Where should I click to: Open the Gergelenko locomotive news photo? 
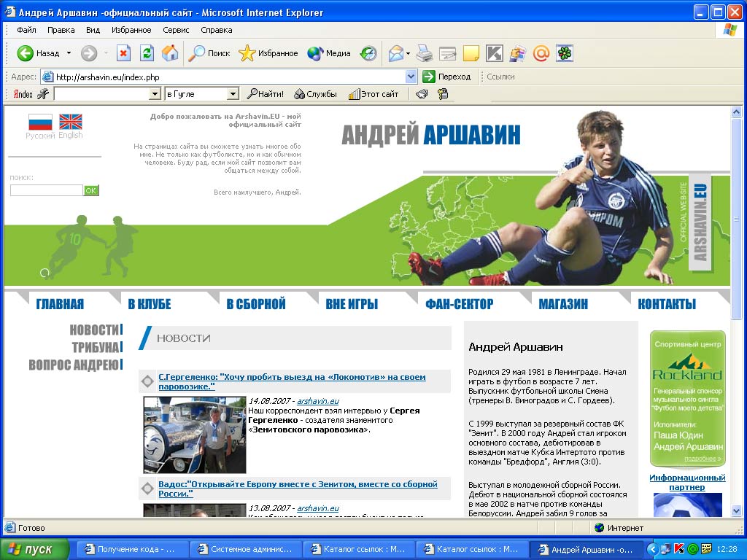(x=195, y=435)
